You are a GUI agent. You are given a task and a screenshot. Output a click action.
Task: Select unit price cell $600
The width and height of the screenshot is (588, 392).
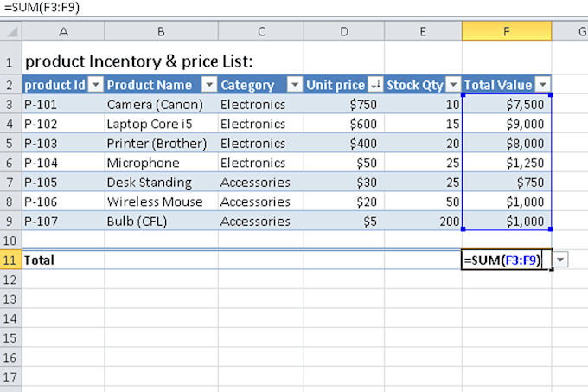[x=344, y=124]
